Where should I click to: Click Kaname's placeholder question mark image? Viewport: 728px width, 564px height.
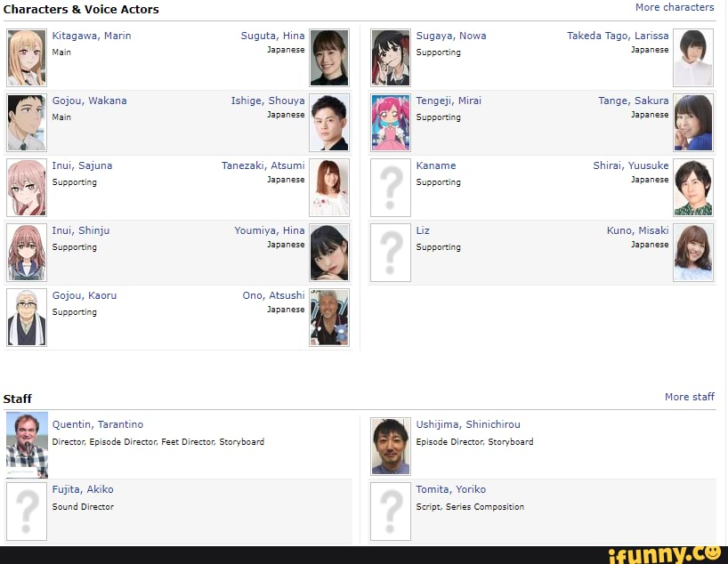[391, 188]
